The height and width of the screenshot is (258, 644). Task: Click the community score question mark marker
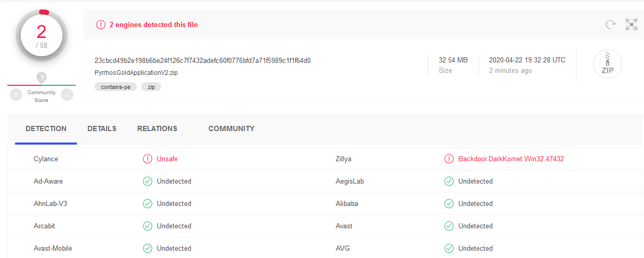pos(42,78)
